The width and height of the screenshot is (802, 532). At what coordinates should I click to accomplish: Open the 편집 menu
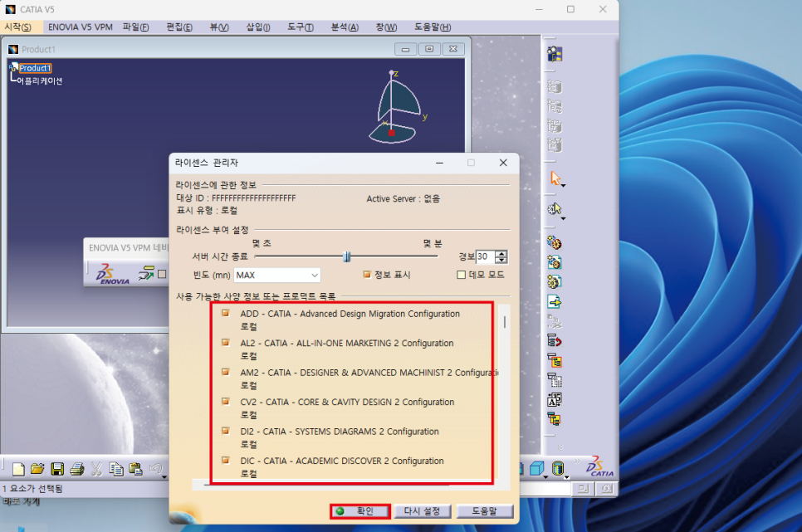(179, 27)
